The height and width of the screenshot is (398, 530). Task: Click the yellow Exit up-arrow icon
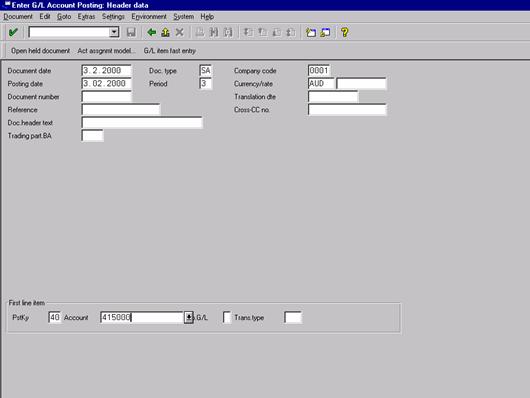(x=165, y=32)
